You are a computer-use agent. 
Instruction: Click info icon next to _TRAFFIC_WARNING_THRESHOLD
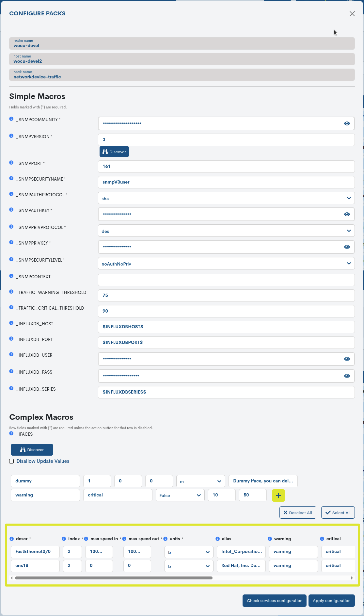point(11,292)
